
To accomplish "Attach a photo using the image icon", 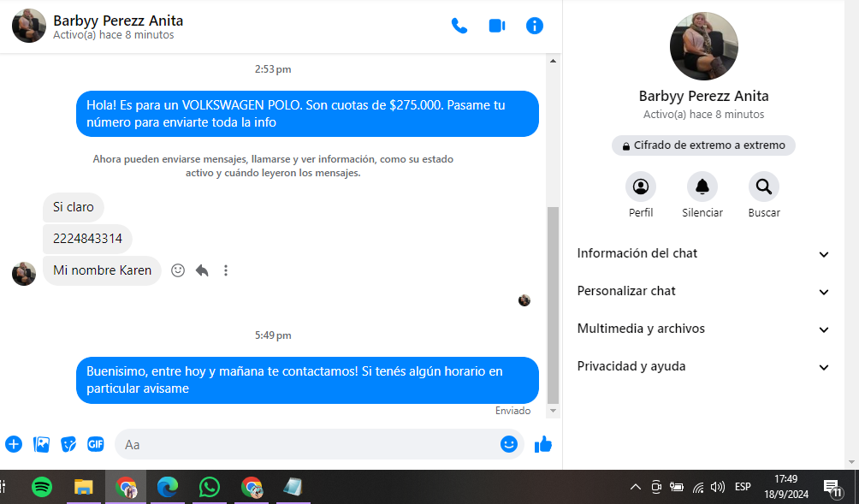I will (41, 444).
